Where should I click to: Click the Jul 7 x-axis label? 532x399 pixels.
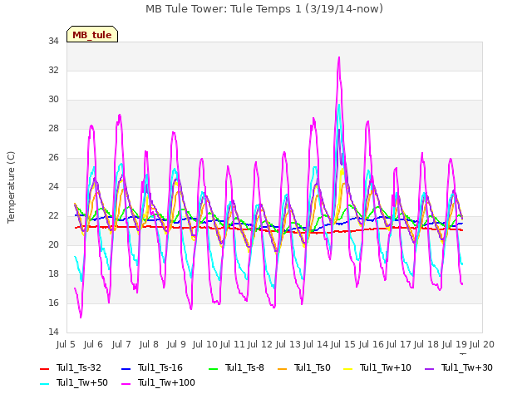coord(121,344)
